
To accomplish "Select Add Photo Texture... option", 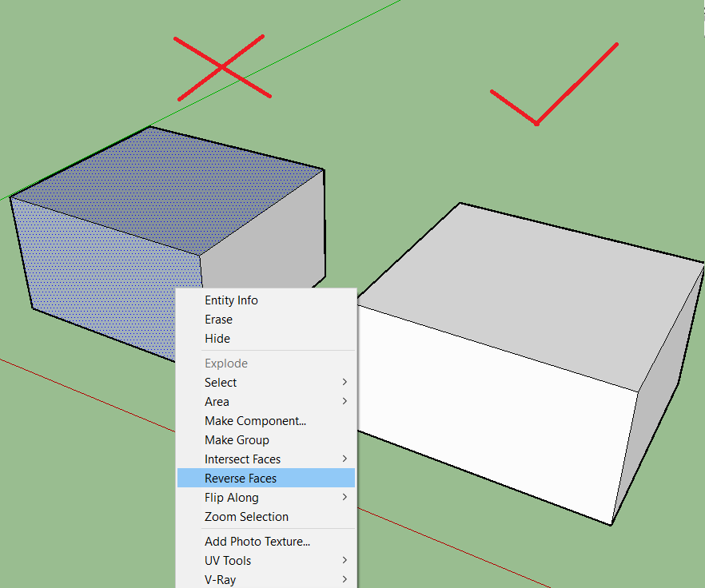I will 266,542.
